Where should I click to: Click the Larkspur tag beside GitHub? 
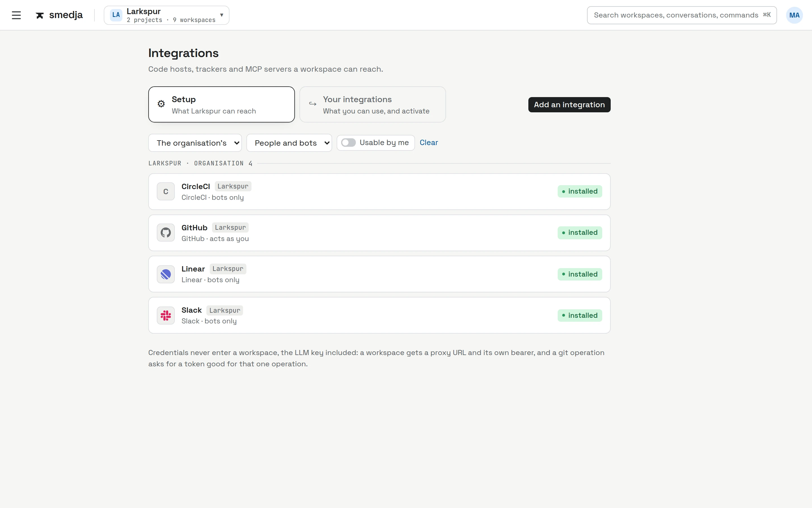tap(230, 227)
